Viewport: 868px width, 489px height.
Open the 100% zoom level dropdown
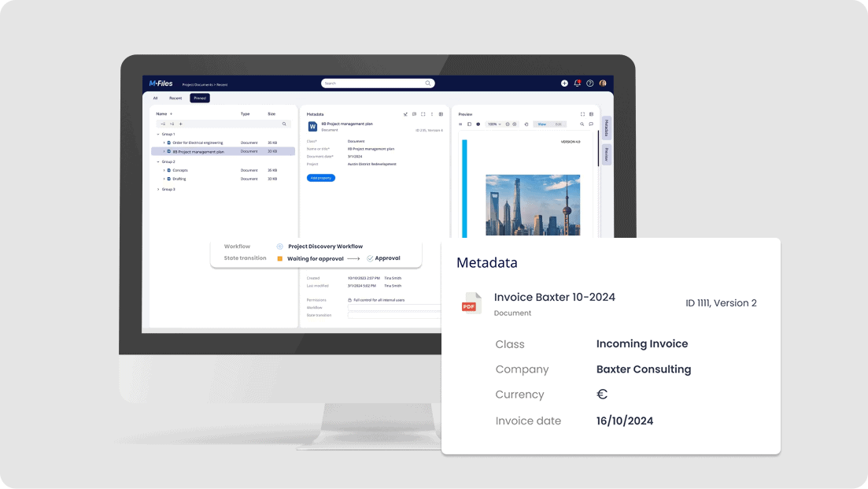(493, 124)
